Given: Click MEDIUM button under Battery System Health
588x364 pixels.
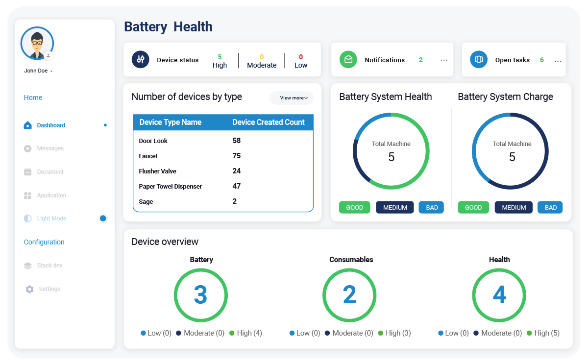Looking at the screenshot, I should (x=395, y=207).
